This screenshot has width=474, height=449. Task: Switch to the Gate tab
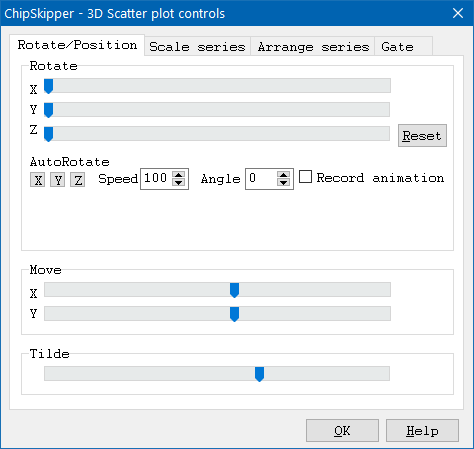(x=404, y=46)
